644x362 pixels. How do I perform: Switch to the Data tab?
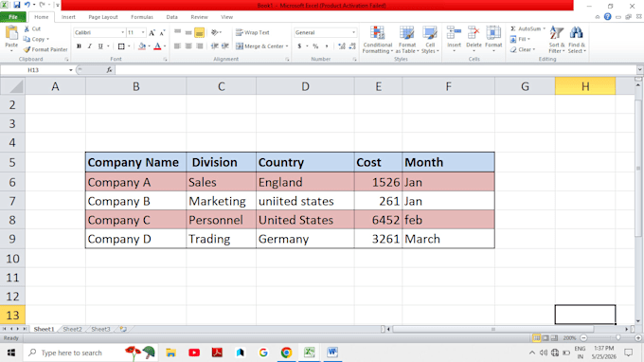point(171,17)
